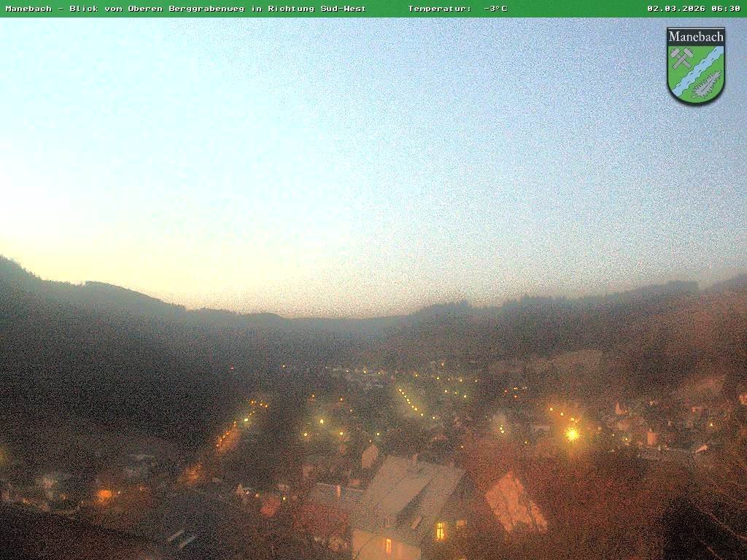Select the lit yellow window at bottom center
The width and height of the screenshot is (747, 560).
pos(441,531)
